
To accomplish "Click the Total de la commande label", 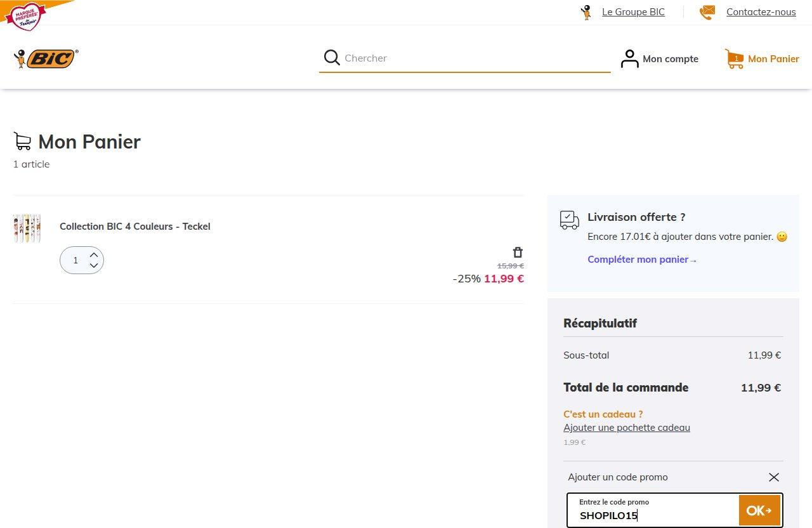I will pos(626,388).
